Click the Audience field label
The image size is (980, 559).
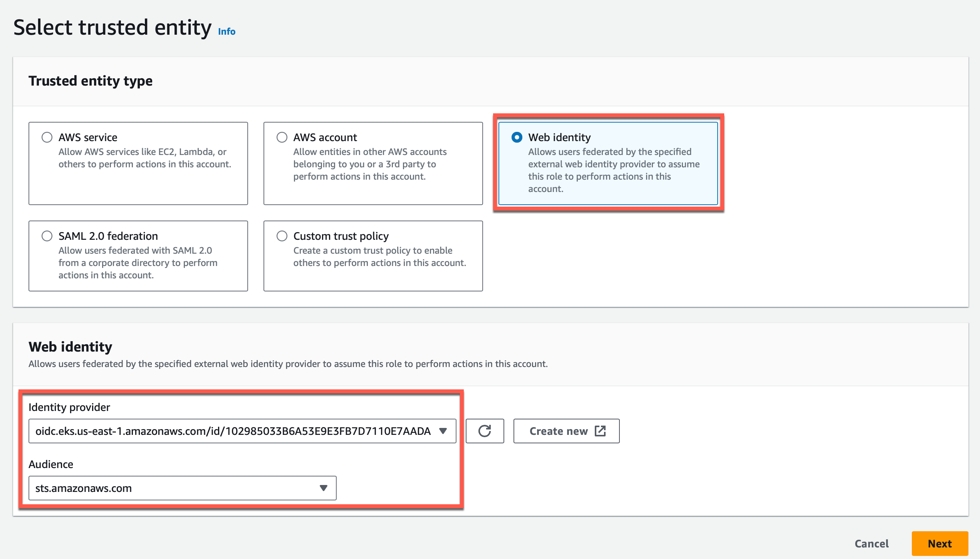(51, 464)
